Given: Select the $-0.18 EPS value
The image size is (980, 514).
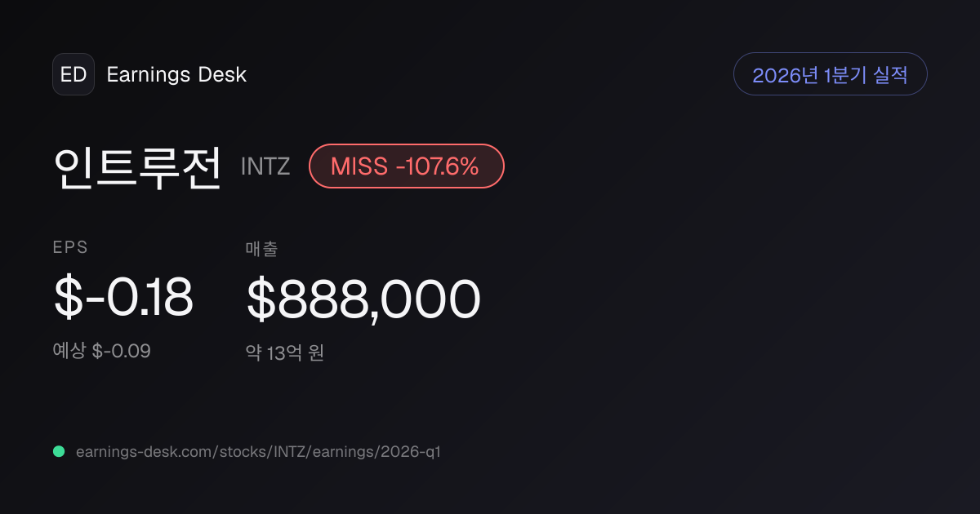Looking at the screenshot, I should click(123, 298).
